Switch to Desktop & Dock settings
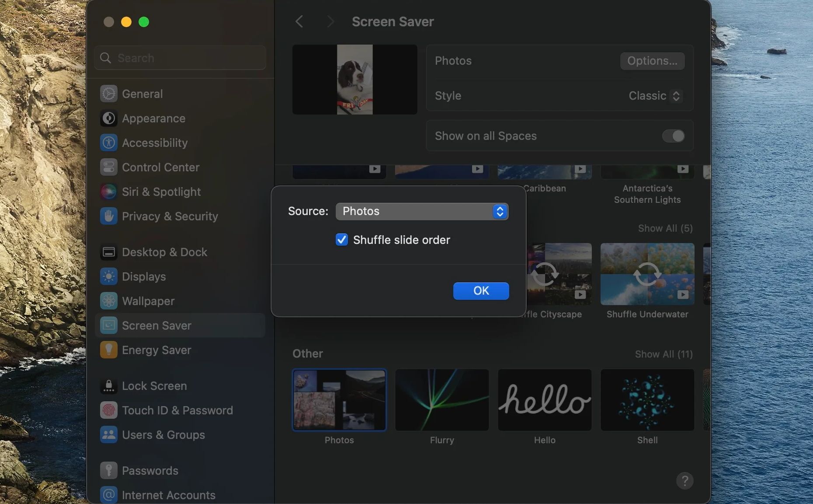The height and width of the screenshot is (504, 813). 108,252
